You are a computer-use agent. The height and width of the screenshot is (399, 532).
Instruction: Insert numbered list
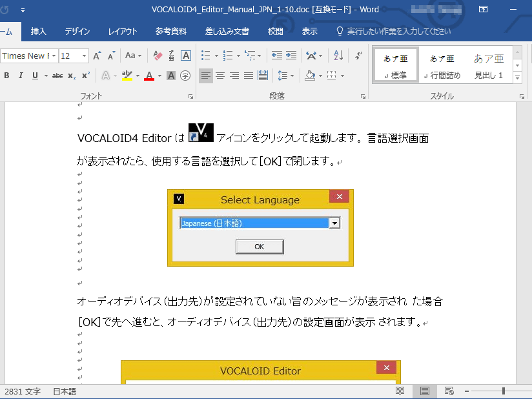point(228,56)
